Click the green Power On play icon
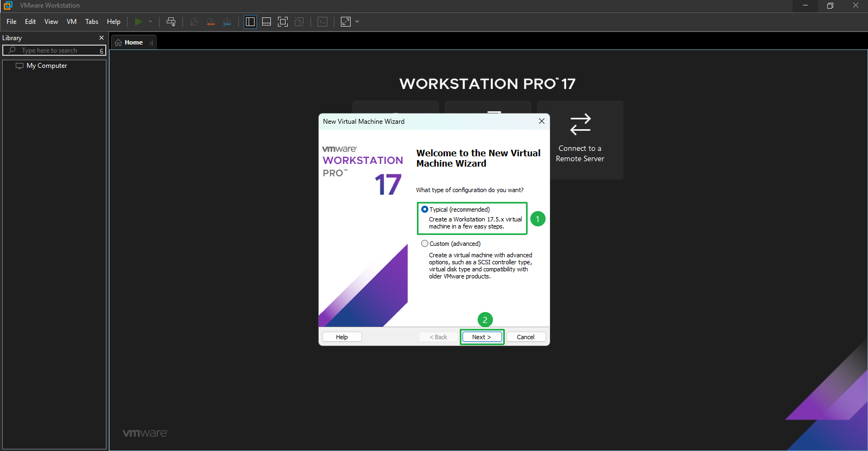This screenshot has width=868, height=451. (138, 22)
